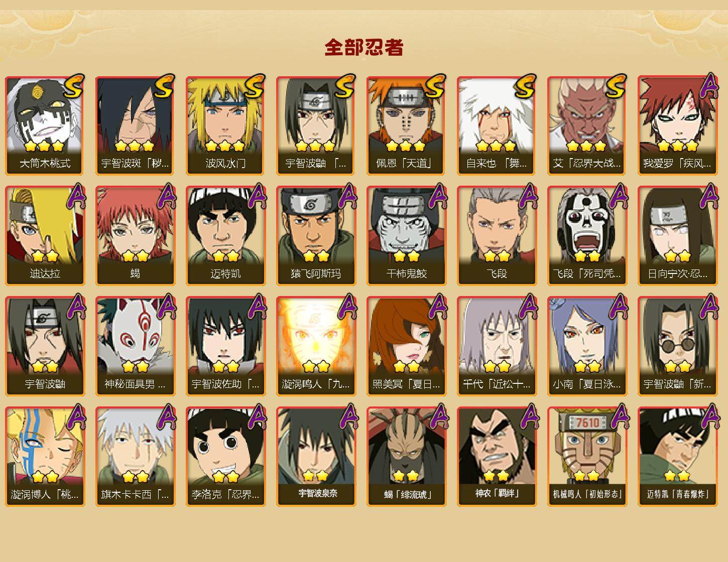Click the 迪达拉 ninja card
The height and width of the screenshot is (562, 728).
[45, 236]
